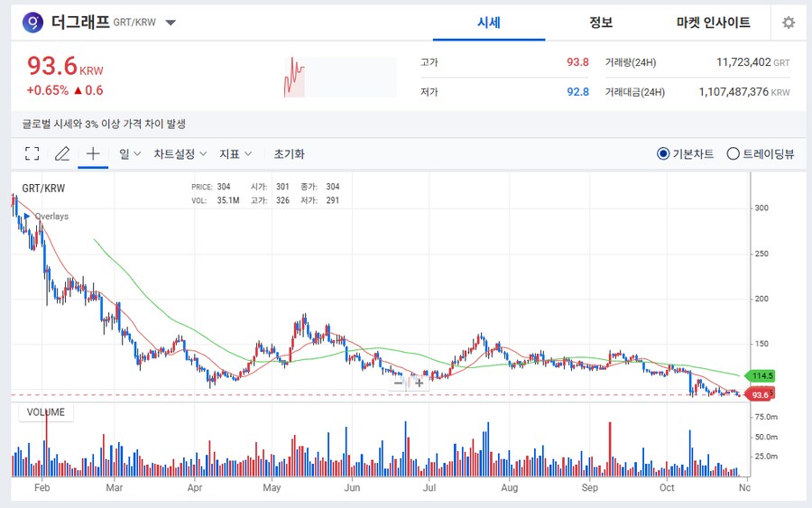Switch to the 정보 tab
The height and width of the screenshot is (508, 812).
[x=601, y=23]
